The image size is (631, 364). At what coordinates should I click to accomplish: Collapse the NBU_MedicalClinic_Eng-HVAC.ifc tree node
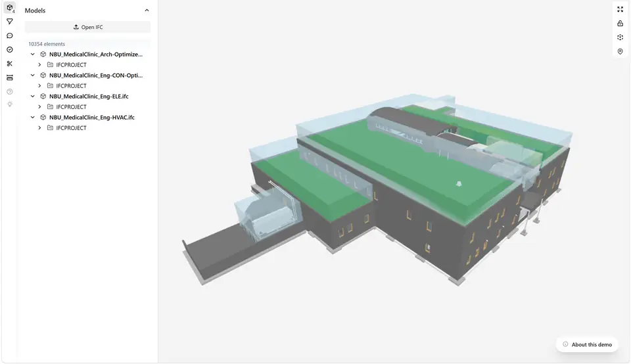(33, 118)
